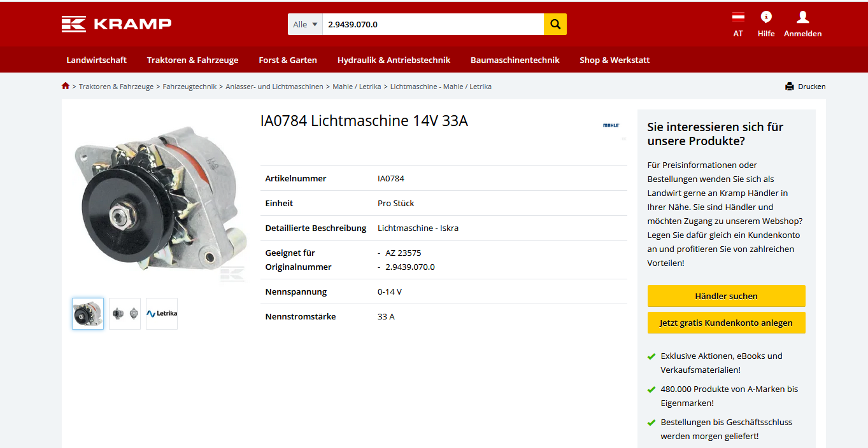Open the Hydraulik & Antriebstechnik menu
The image size is (868, 448).
click(x=394, y=60)
